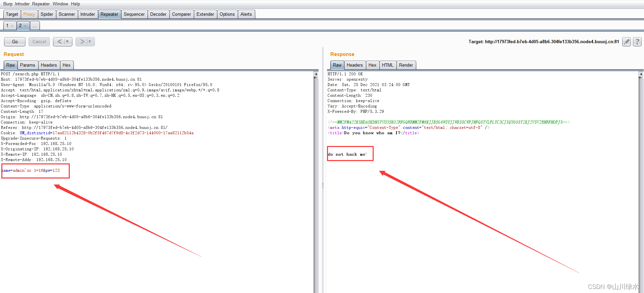Open the Headers tab in Response panel
Image resolution: width=644 pixels, height=293 pixels.
click(355, 65)
